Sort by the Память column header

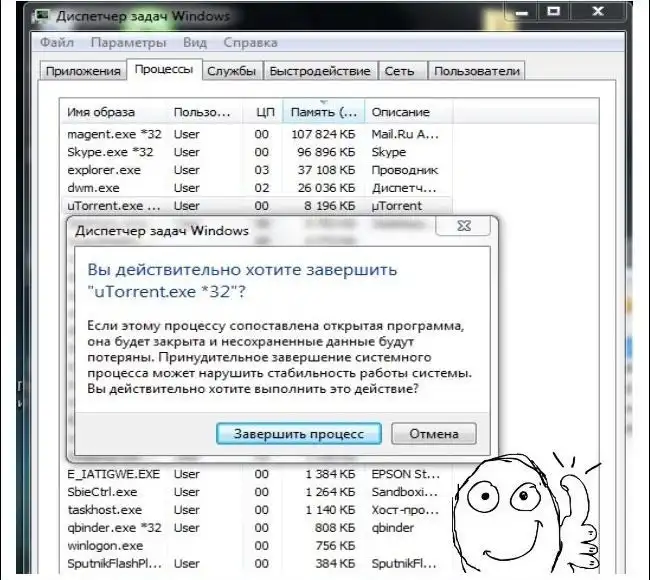pyautogui.click(x=321, y=112)
